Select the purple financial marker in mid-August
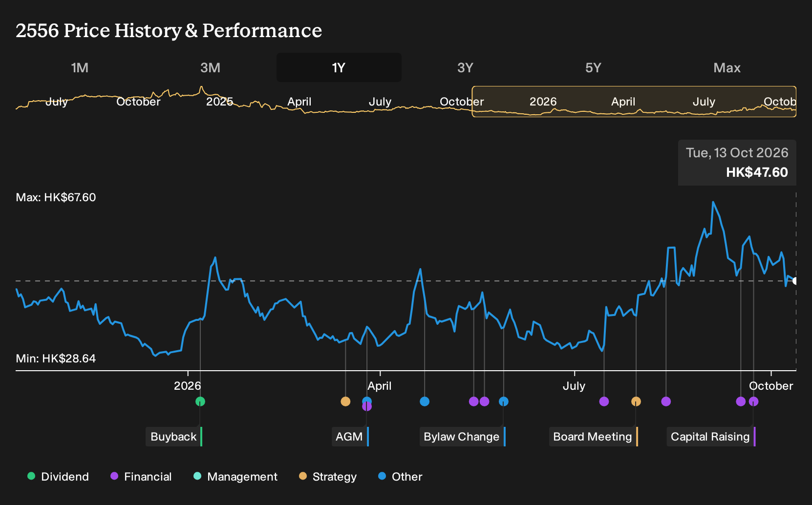This screenshot has width=812, height=505. click(x=666, y=401)
